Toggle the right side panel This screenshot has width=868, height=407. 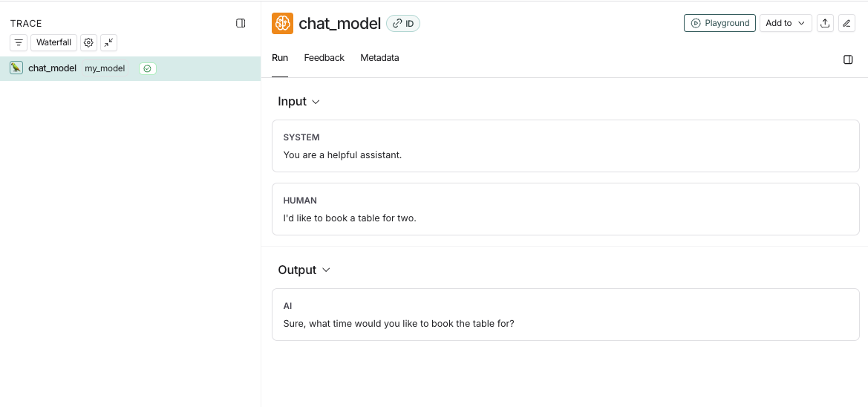848,59
